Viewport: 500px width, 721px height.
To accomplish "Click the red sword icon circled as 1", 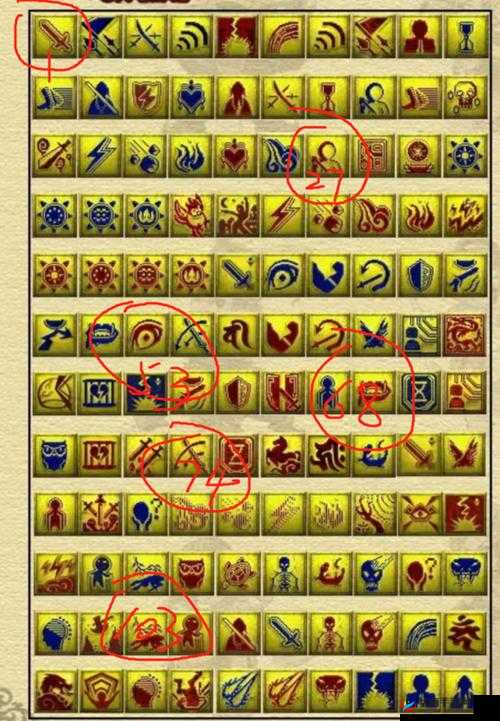I will click(x=55, y=36).
